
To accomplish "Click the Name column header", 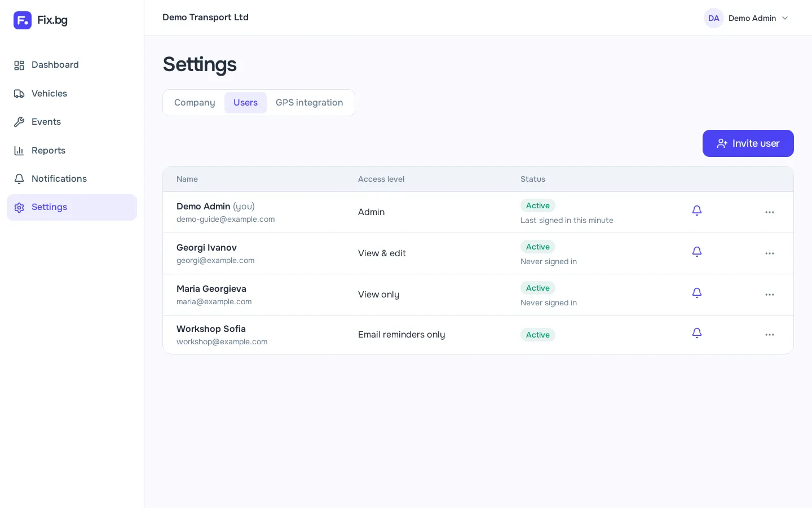I will pos(187,179).
